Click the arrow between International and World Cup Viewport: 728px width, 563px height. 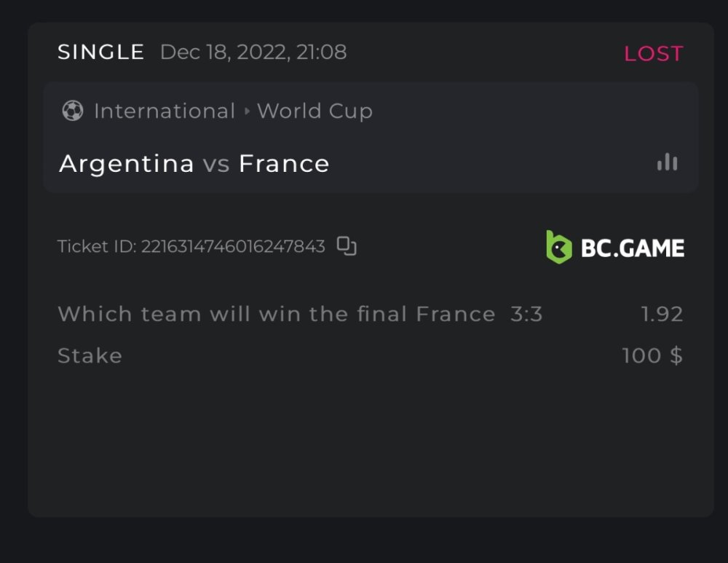(247, 111)
